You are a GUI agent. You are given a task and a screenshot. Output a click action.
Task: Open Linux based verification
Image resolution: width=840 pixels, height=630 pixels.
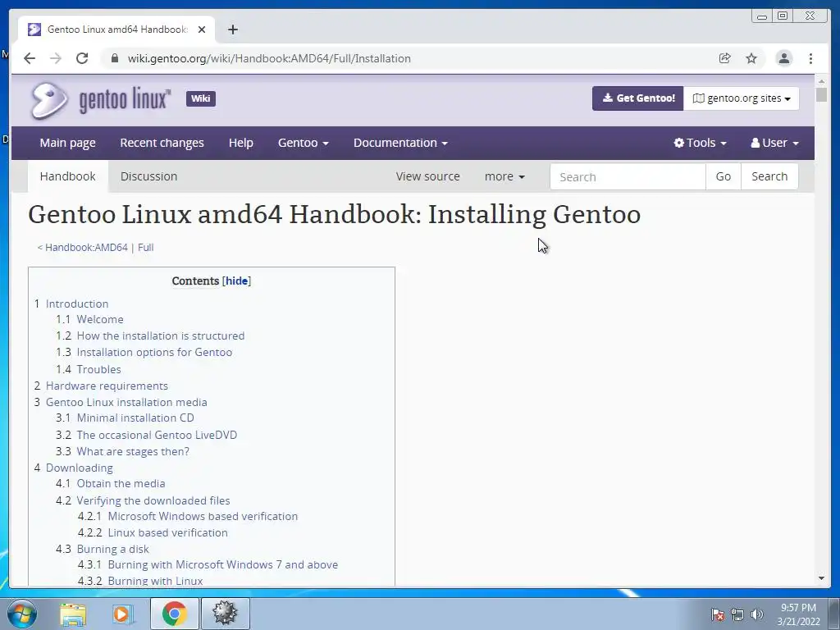pos(167,533)
